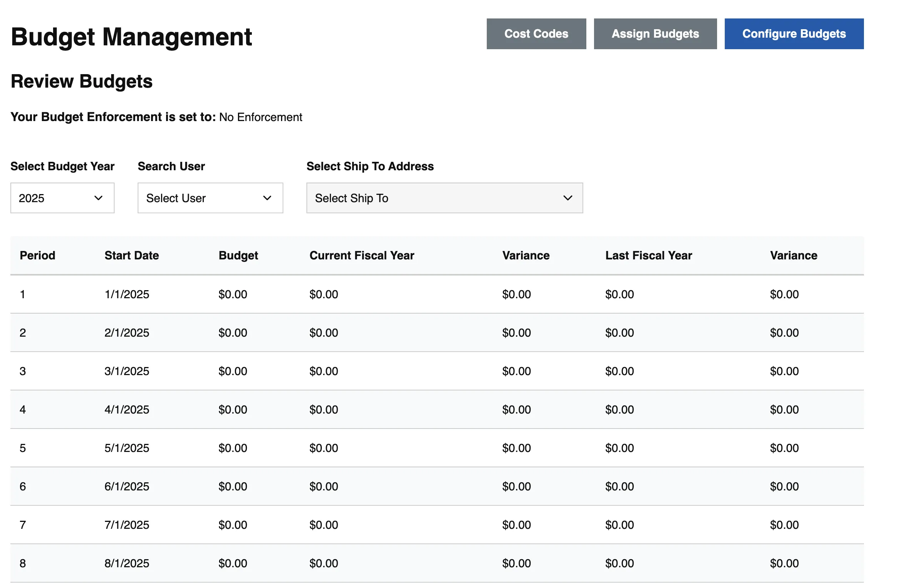Select the period 8 row dated 8/1/2025

click(437, 563)
